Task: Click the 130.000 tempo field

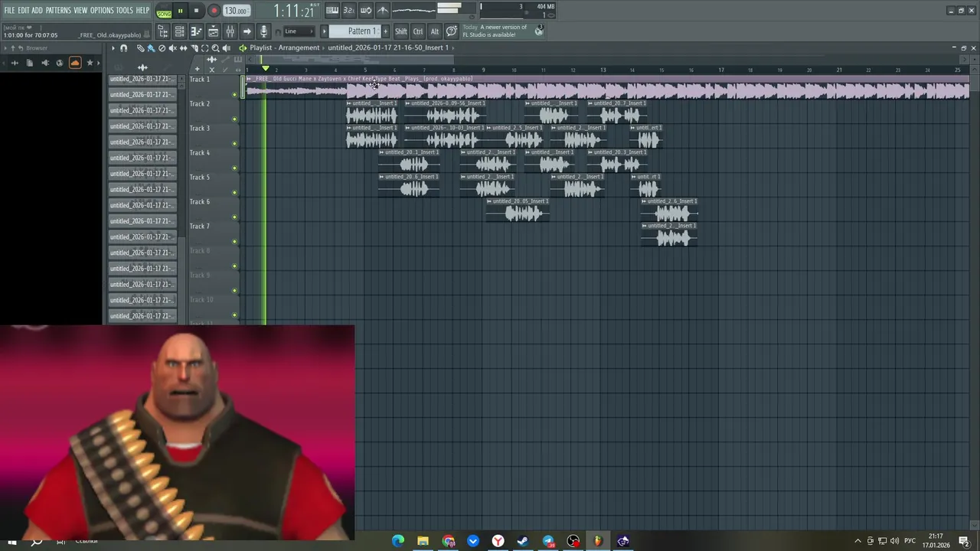Action: point(237,11)
